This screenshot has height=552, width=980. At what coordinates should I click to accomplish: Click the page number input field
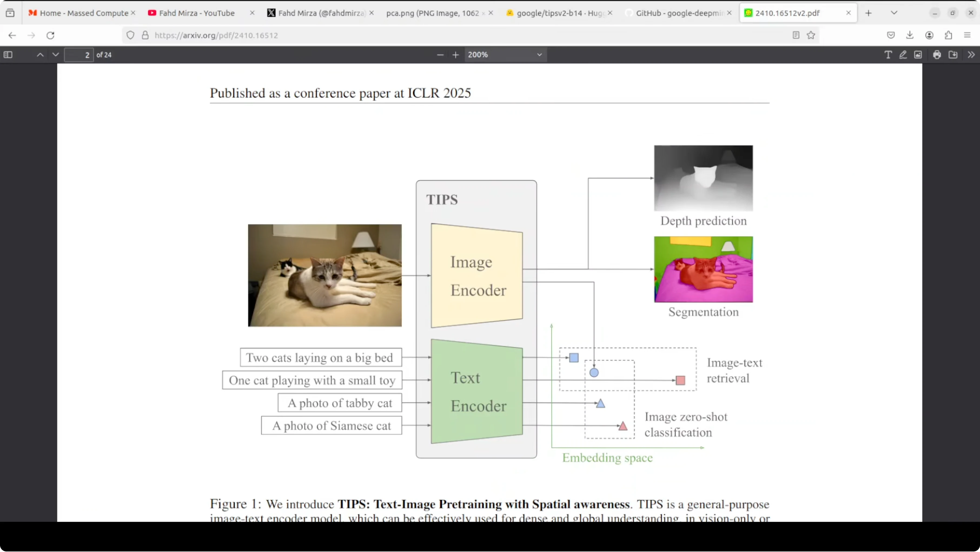pos(79,55)
